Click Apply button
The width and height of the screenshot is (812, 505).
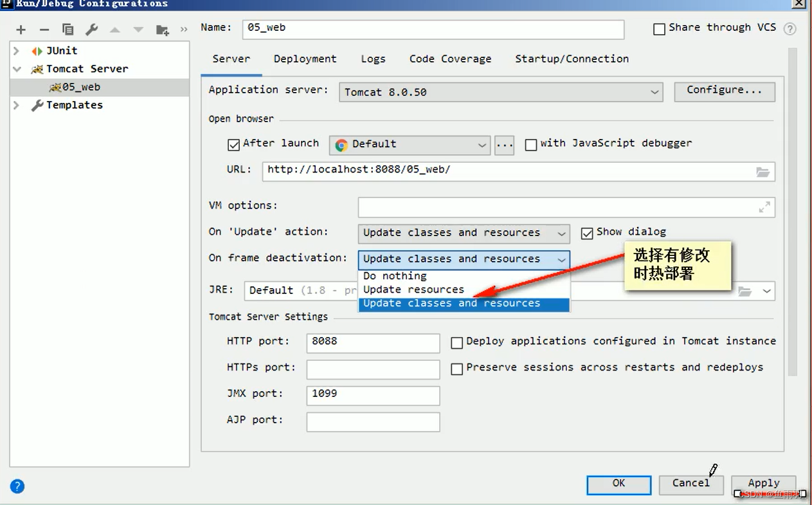coord(764,484)
